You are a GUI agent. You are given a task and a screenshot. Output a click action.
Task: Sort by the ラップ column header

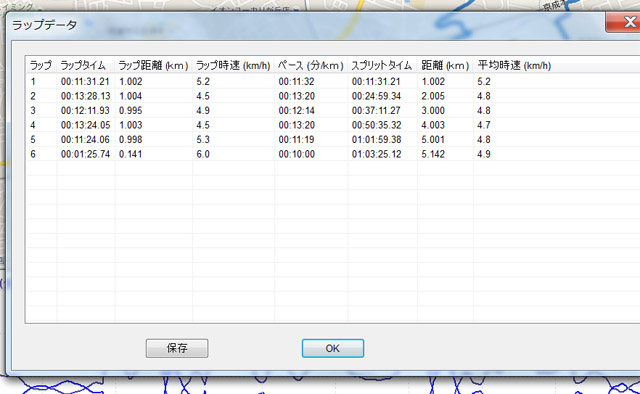(41, 65)
